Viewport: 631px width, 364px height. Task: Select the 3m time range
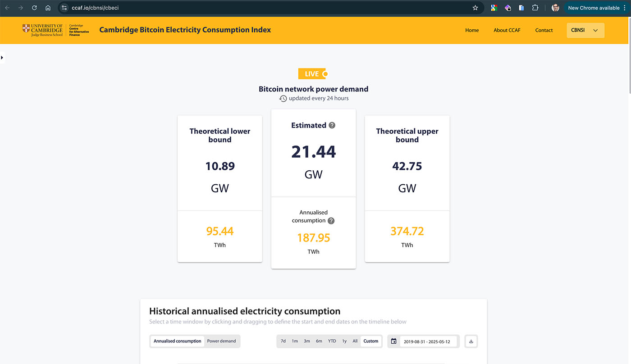[x=307, y=341]
